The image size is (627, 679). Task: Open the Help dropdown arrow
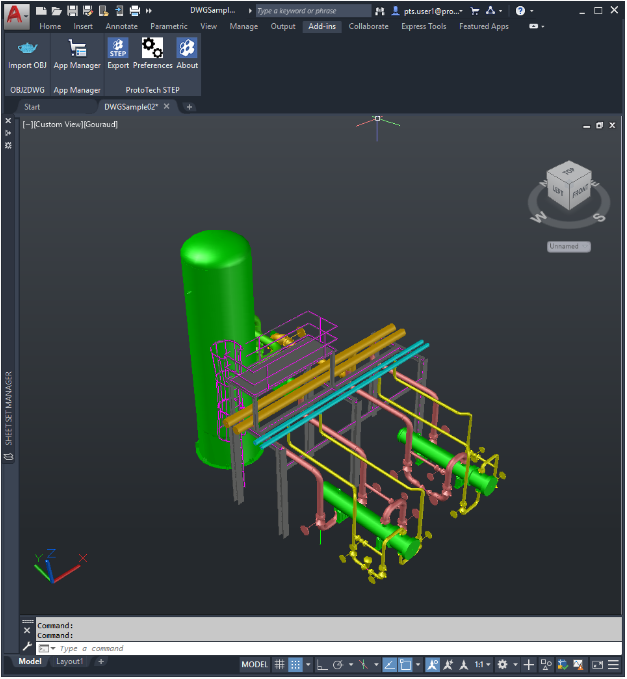coord(532,11)
